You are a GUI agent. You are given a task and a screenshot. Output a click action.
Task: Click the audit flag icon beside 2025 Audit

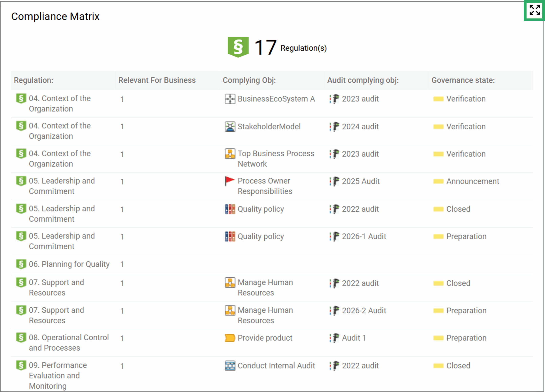(x=334, y=182)
